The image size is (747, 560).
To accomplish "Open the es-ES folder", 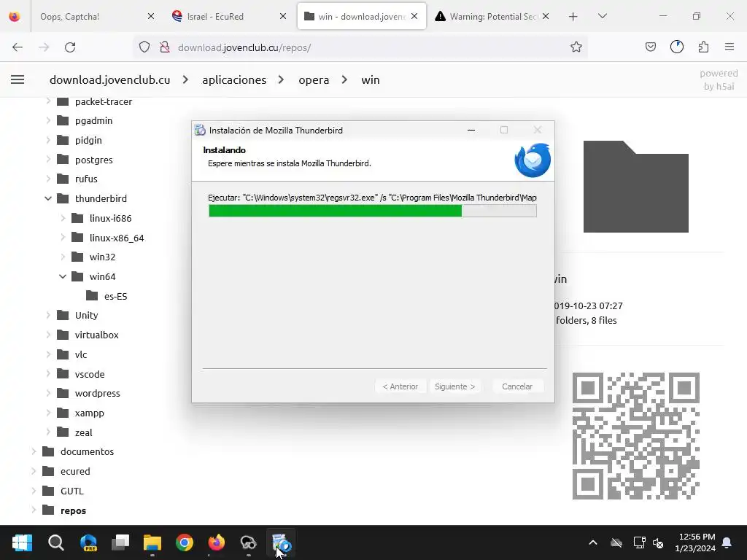I will point(115,296).
